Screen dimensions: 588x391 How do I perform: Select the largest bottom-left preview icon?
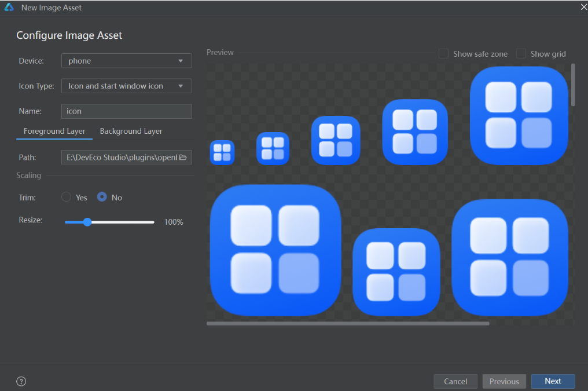click(x=275, y=250)
